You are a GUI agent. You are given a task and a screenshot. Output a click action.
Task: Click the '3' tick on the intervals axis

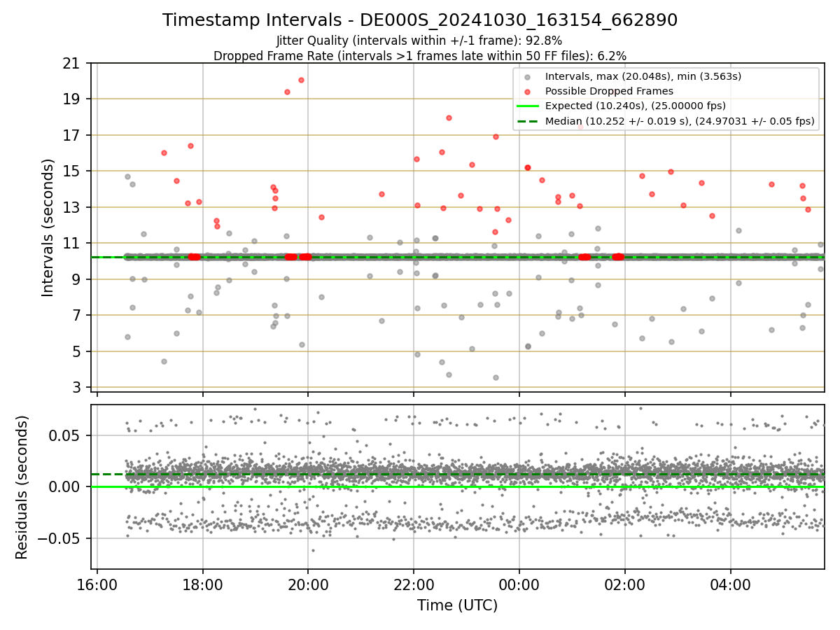76,387
